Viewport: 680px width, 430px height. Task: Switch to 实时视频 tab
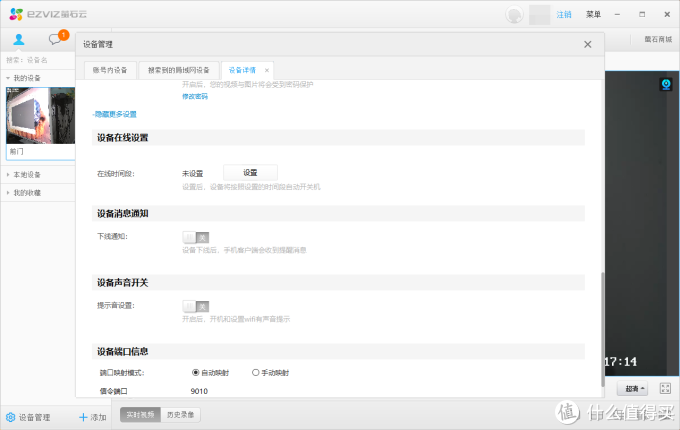tap(140, 415)
